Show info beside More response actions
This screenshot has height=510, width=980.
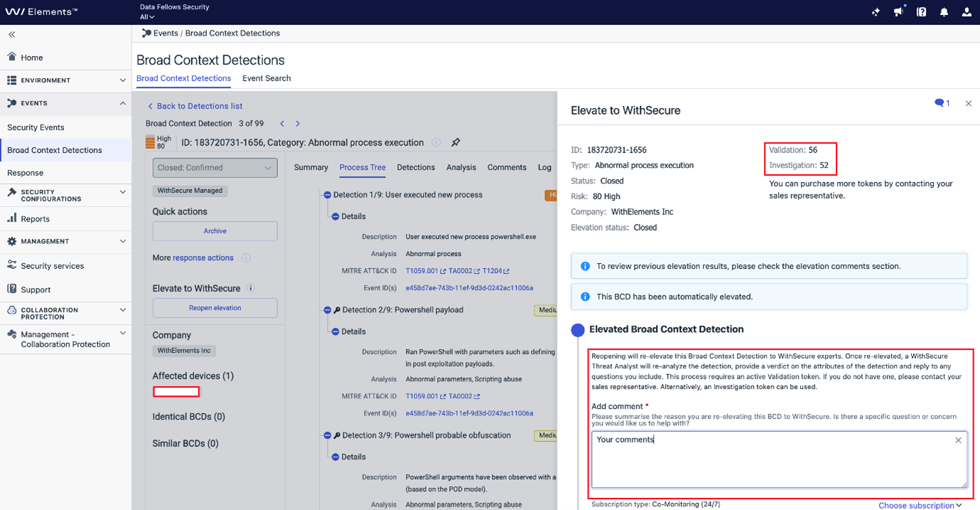246,257
